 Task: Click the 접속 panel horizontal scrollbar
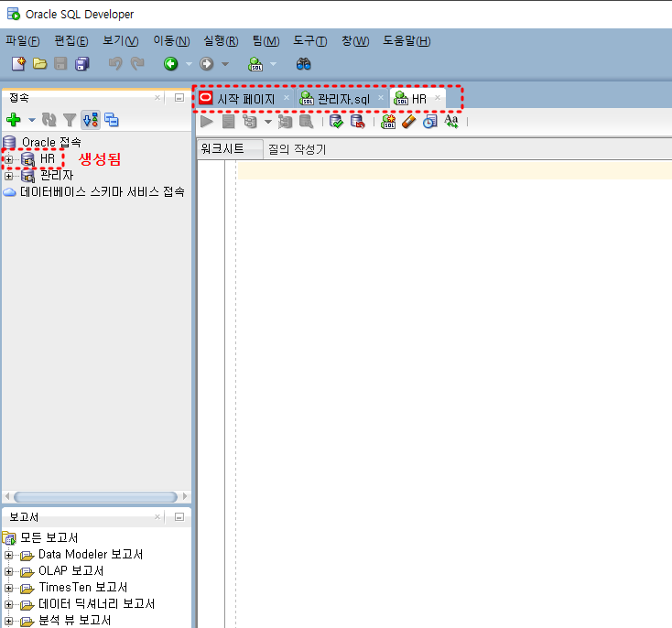pos(95,497)
